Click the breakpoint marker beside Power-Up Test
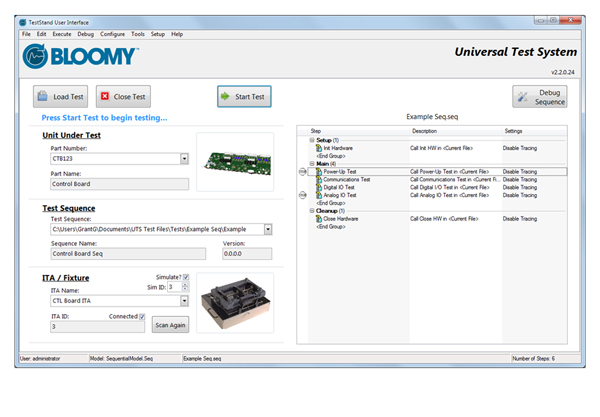 tap(304, 172)
